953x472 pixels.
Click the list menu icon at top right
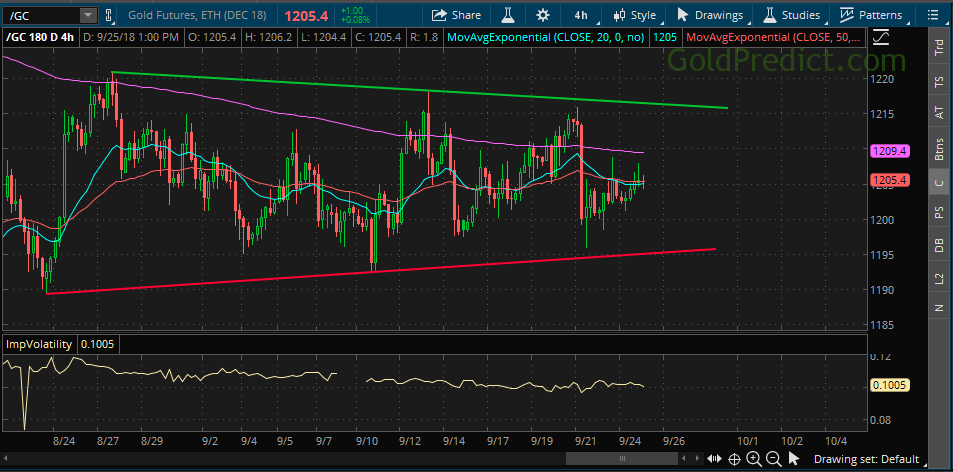click(934, 15)
